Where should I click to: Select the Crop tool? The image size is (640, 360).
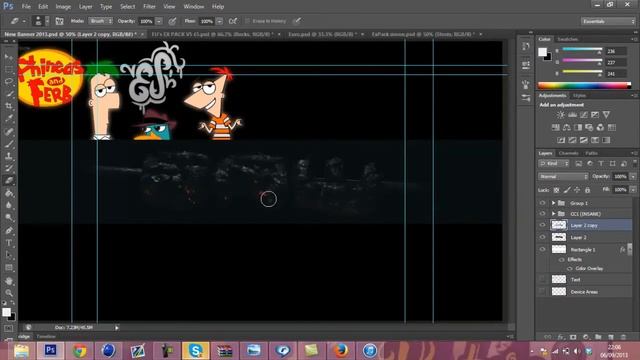point(9,106)
